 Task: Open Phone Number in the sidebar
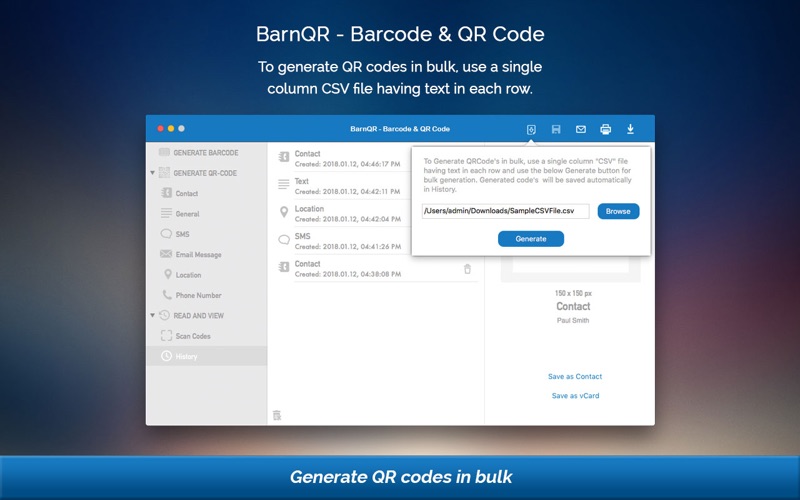tap(198, 295)
